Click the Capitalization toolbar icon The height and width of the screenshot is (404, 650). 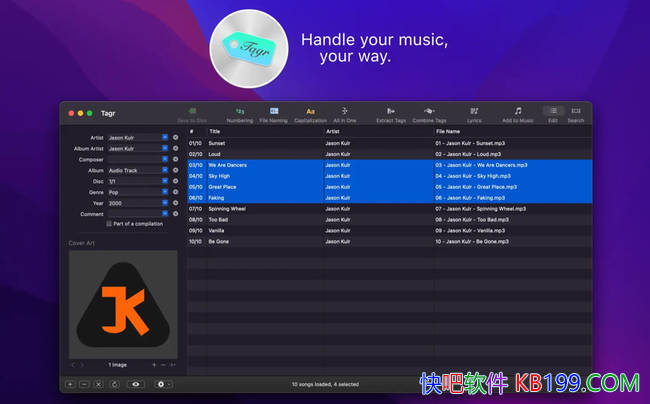click(x=310, y=113)
